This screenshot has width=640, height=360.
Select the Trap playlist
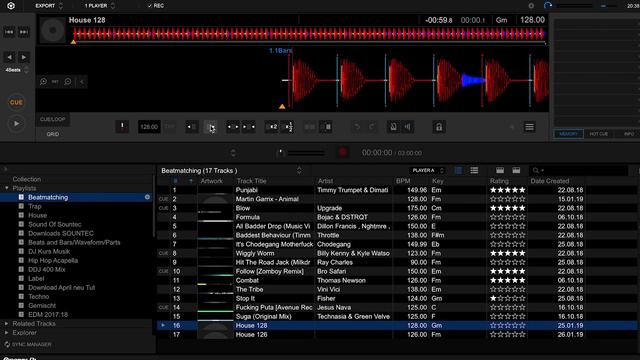point(35,206)
